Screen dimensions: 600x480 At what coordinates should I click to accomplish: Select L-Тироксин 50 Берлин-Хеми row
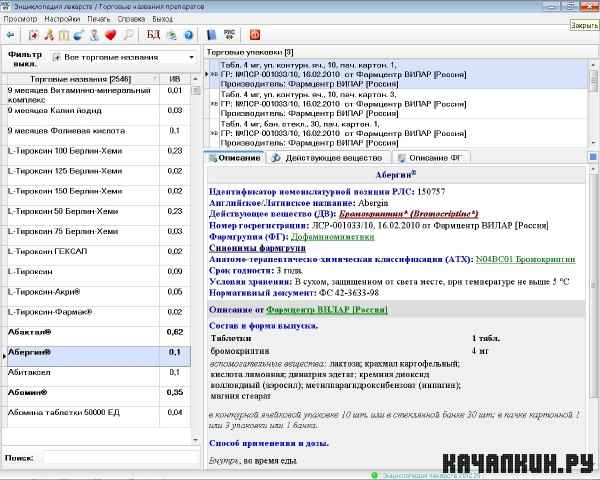(x=98, y=216)
